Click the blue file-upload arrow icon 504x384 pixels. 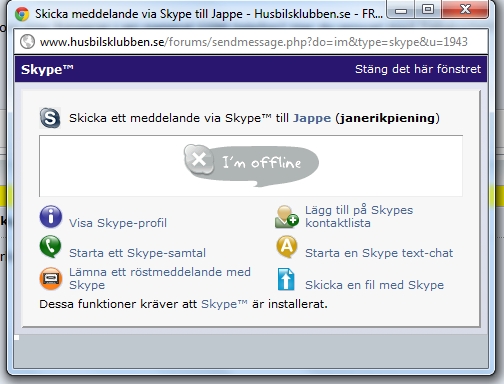pos(286,279)
